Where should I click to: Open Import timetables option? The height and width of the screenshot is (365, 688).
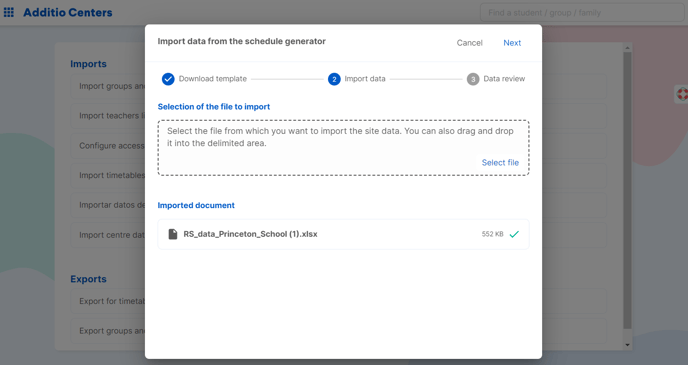108,175
